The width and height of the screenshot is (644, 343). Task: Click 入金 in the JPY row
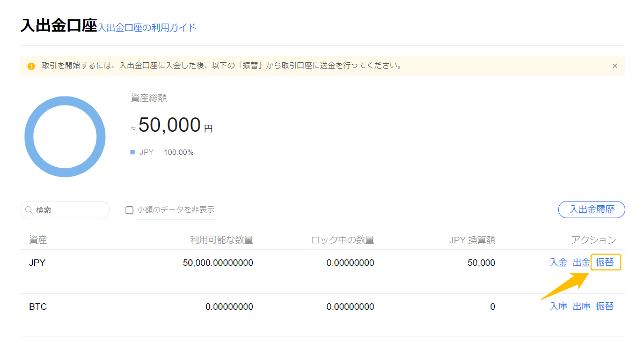tap(558, 263)
